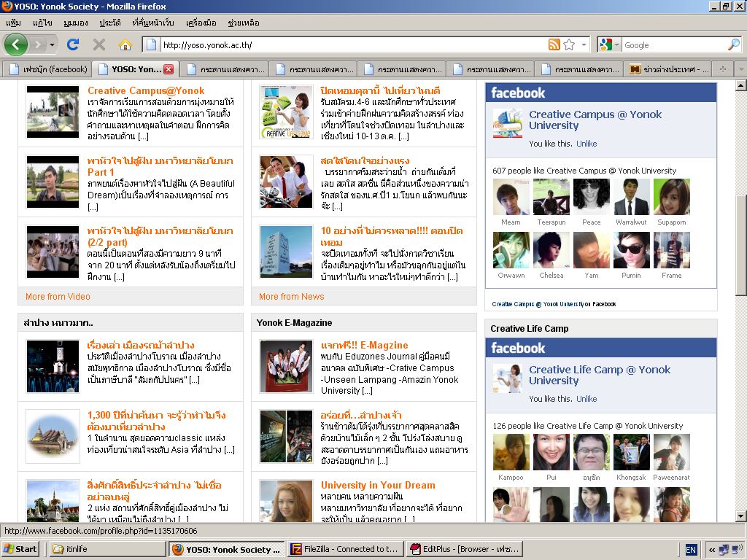Screen dimensions: 747x560
Task: Open the เครื่องมือ menu in menu bar
Action: pos(201,23)
